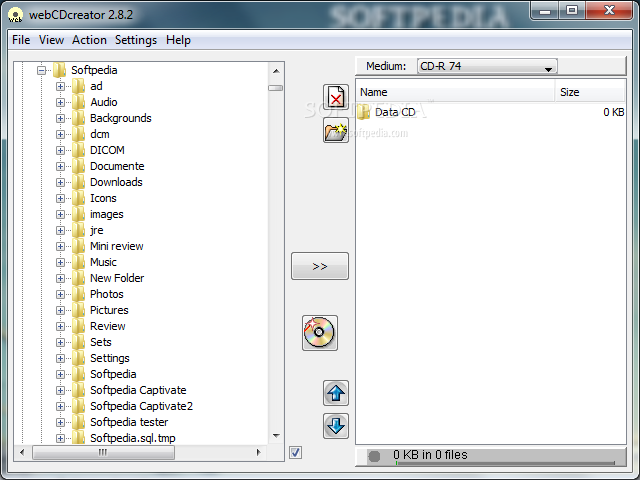Expand the Settings folder node
The width and height of the screenshot is (640, 480).
60,358
